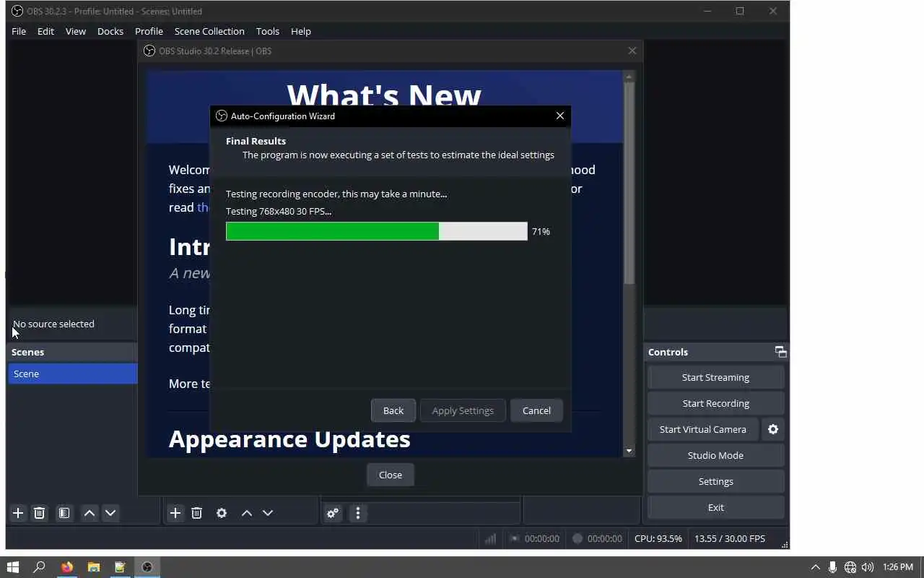Open the Scene Collection menu
Image resolution: width=924 pixels, height=578 pixels.
[209, 31]
